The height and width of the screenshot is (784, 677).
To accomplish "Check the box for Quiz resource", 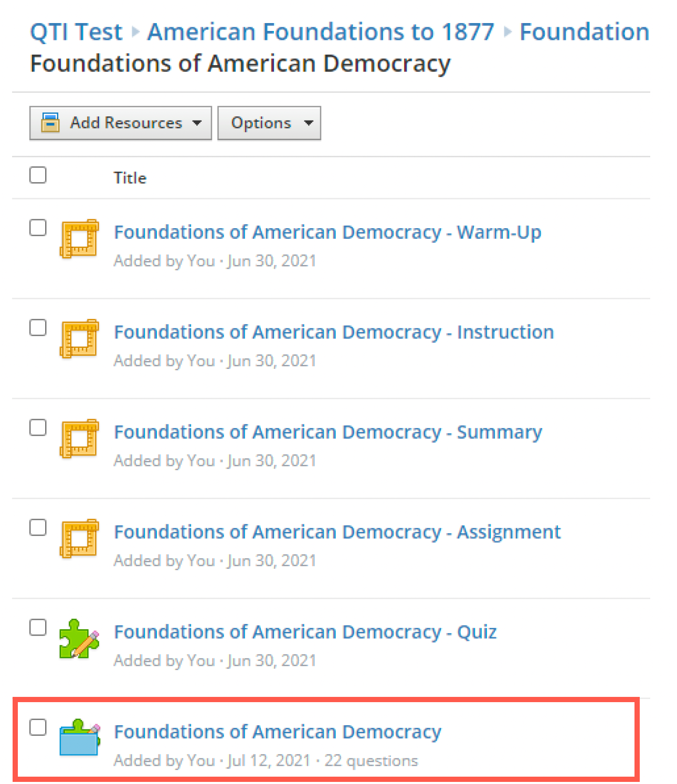I will (x=38, y=627).
